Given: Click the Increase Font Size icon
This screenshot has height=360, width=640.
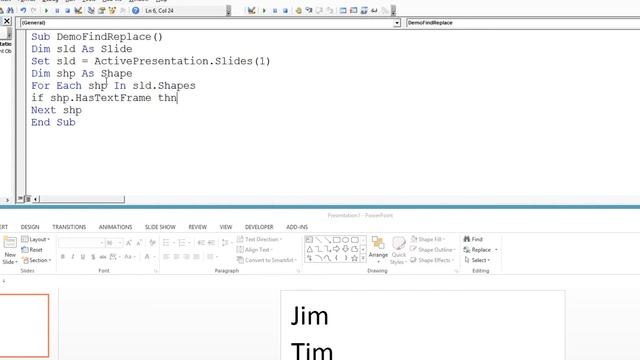Looking at the screenshot, I should click(x=129, y=243).
